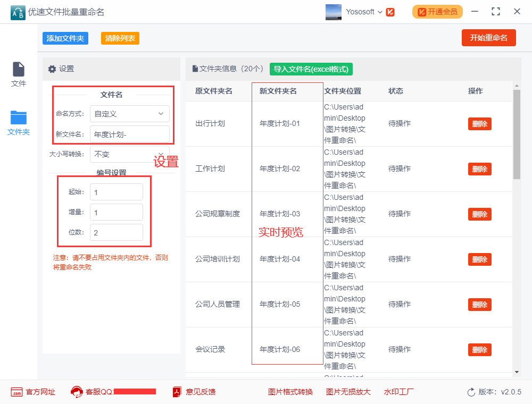
Task: Click the 客服QQ headset icon
Action: tap(77, 392)
